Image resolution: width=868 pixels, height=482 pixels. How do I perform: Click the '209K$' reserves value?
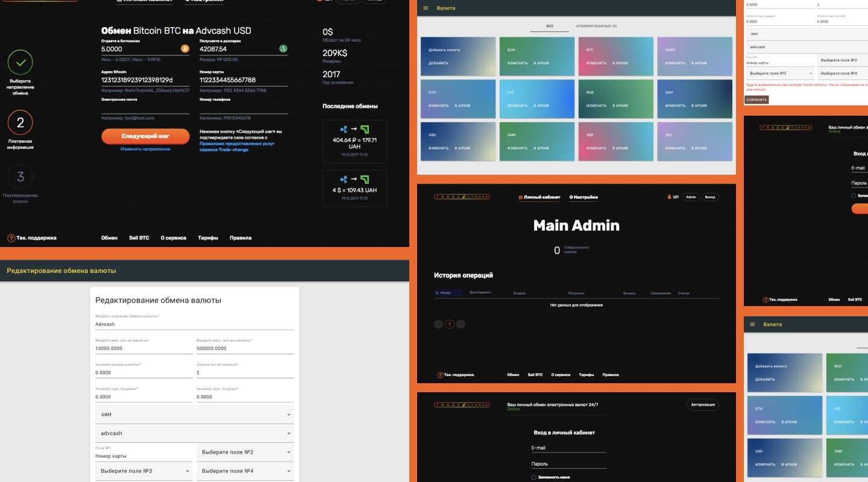click(x=335, y=53)
